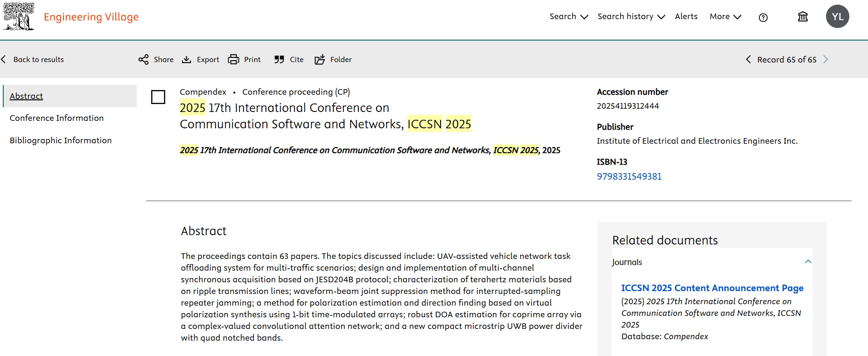Jump to Conference Information section
The width and height of the screenshot is (868, 356).
56,119
